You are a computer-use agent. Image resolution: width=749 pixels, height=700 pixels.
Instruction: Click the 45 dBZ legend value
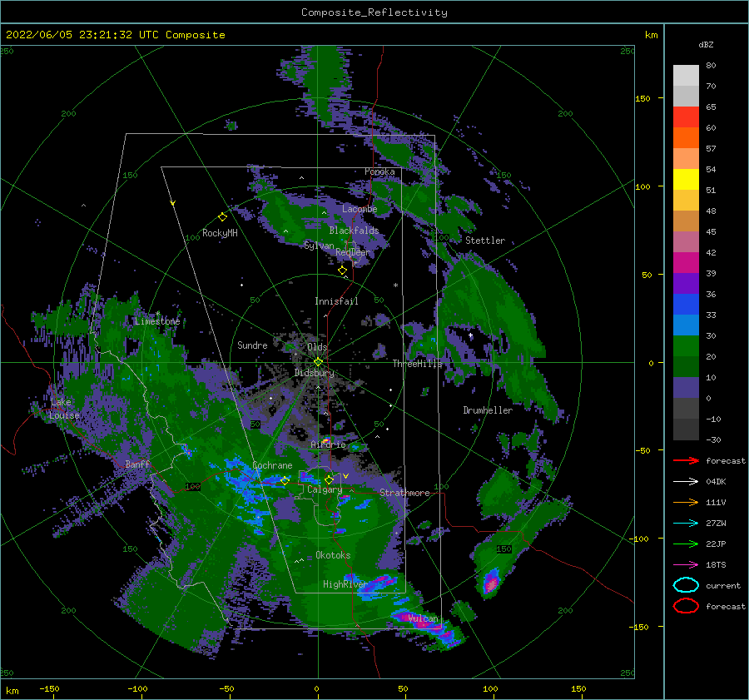point(711,231)
